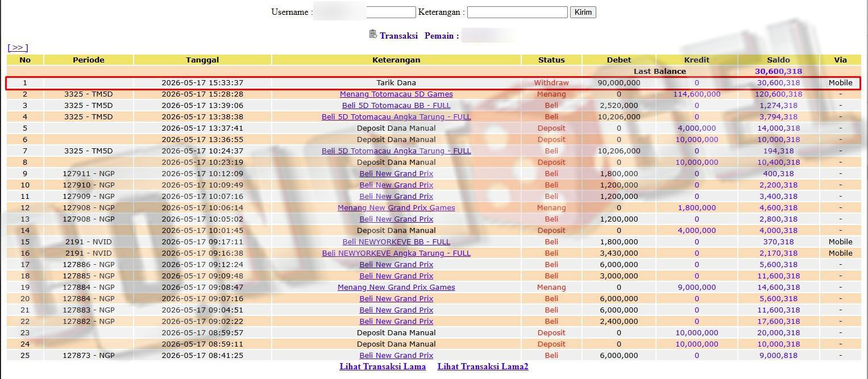
Task: Click the Transaksi heading text
Action: click(x=398, y=35)
